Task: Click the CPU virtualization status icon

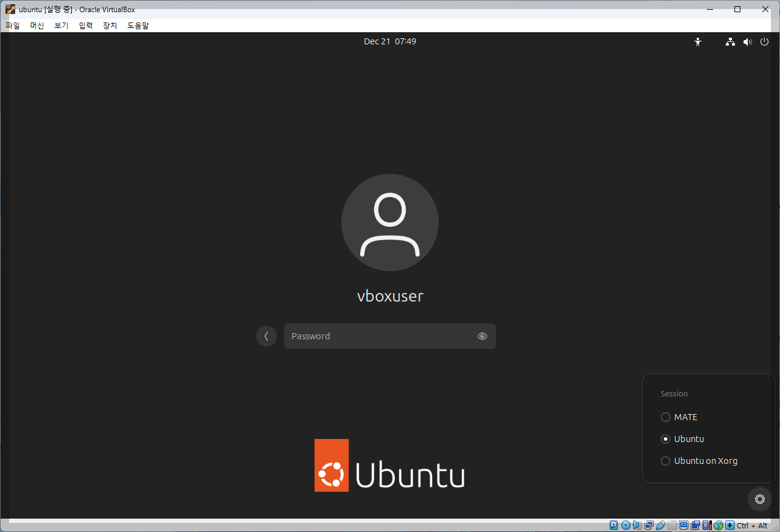Action: (707, 525)
